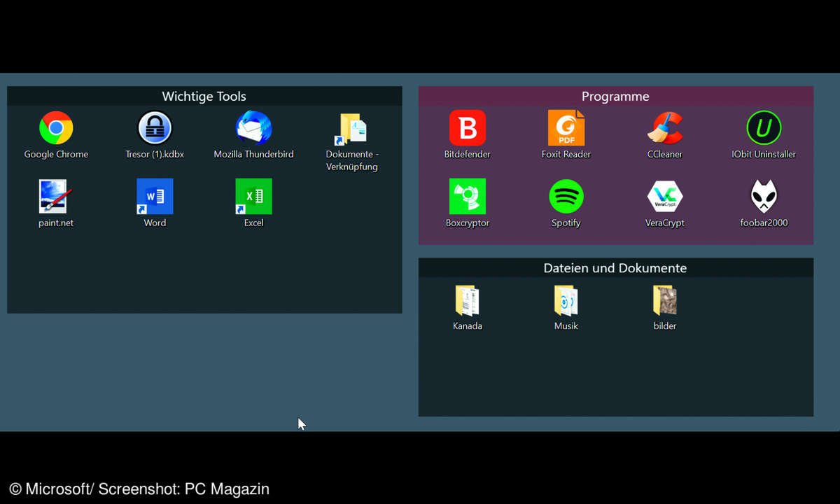Select the Tresor (1).kdbx KeePass file

click(x=155, y=128)
